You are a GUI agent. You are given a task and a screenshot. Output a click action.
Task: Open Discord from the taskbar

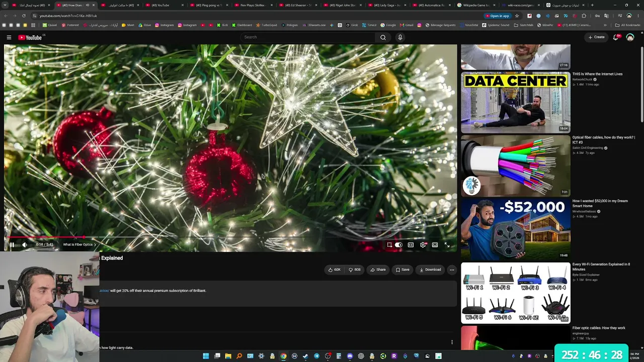pyautogui.click(x=350, y=356)
